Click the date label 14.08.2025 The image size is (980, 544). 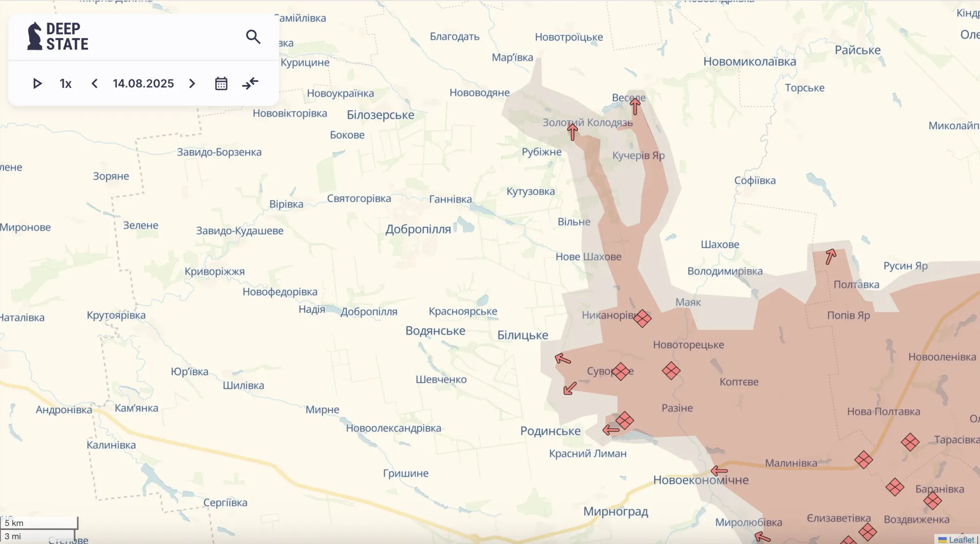[143, 83]
